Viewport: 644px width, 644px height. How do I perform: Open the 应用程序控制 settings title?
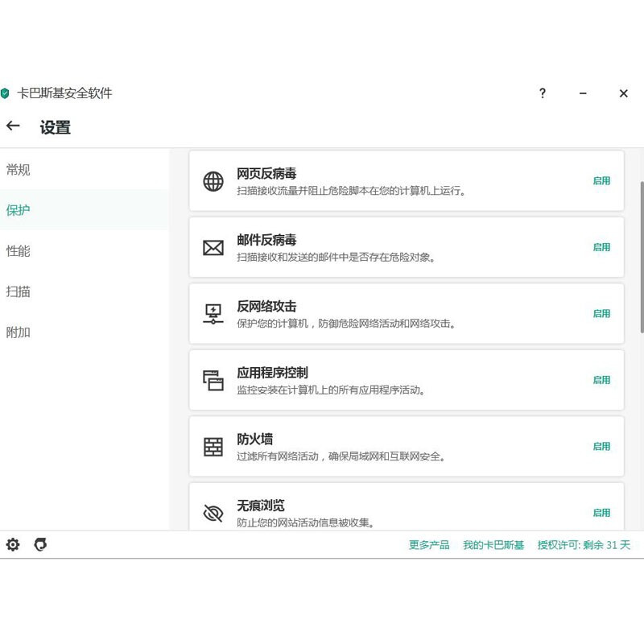pos(272,373)
